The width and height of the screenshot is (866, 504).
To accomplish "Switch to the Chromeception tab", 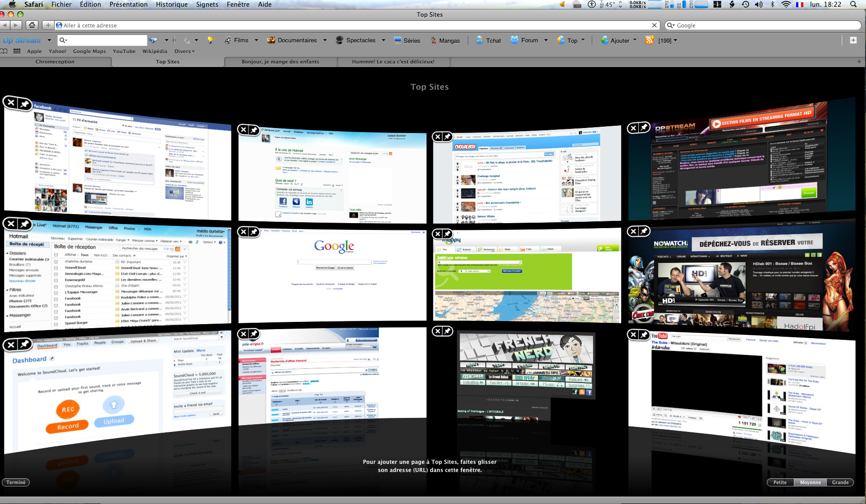I will click(55, 62).
